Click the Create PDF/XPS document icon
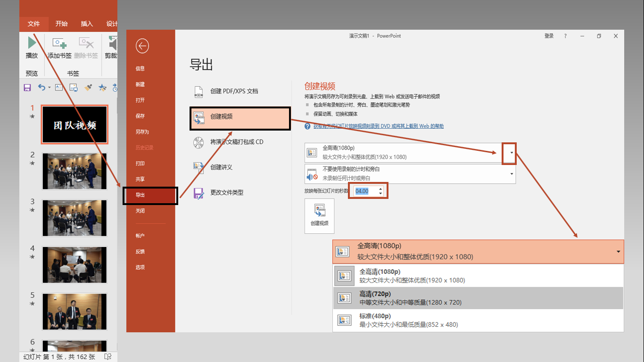This screenshot has height=362, width=644. click(x=198, y=91)
